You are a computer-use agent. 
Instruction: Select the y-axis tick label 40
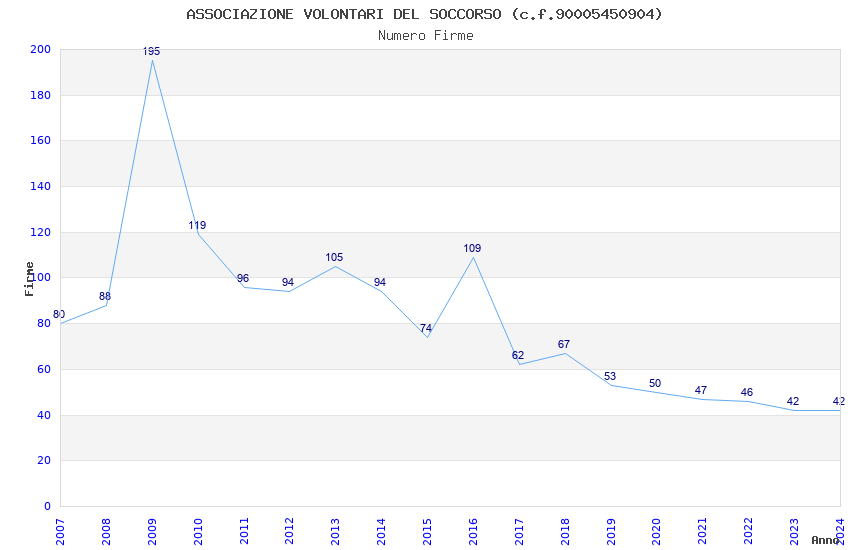point(44,416)
